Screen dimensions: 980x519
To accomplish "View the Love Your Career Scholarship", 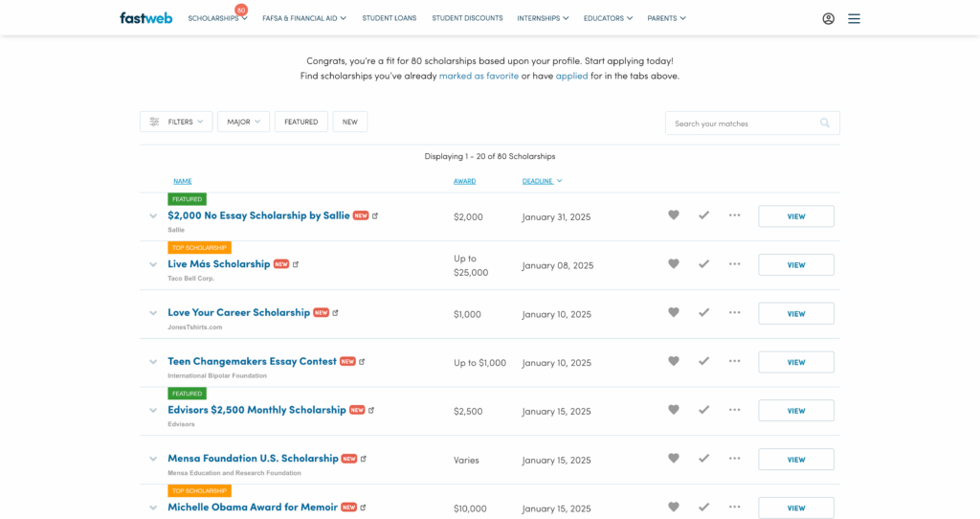I will click(795, 313).
